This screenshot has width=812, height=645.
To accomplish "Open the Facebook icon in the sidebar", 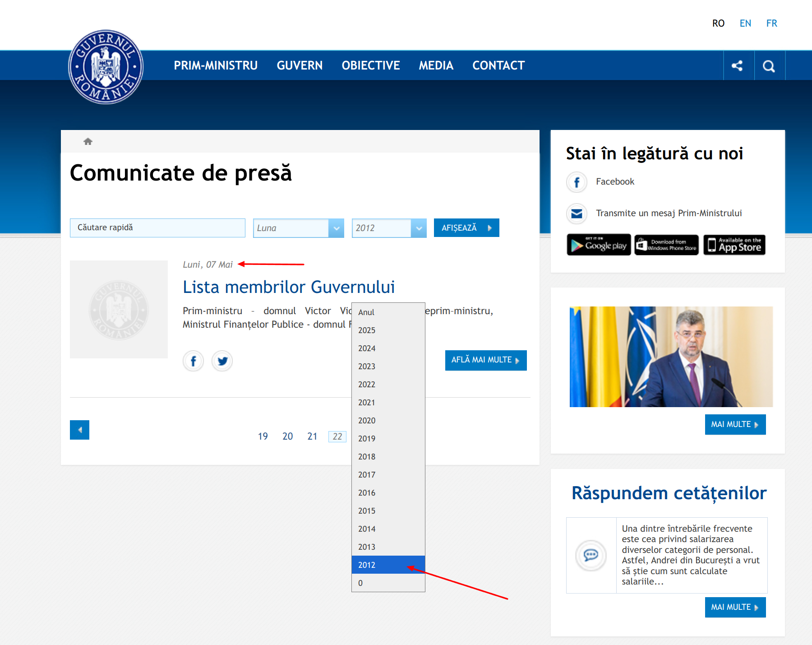I will [577, 182].
